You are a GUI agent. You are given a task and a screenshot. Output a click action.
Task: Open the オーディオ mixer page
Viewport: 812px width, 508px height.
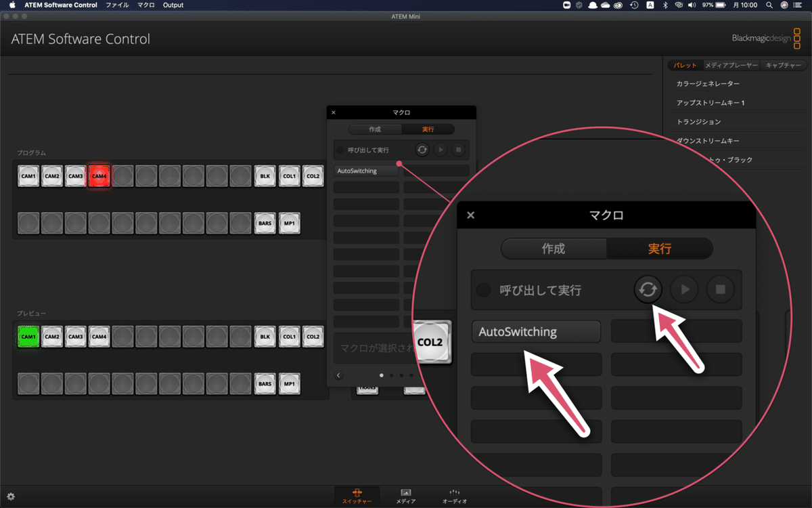(455, 496)
